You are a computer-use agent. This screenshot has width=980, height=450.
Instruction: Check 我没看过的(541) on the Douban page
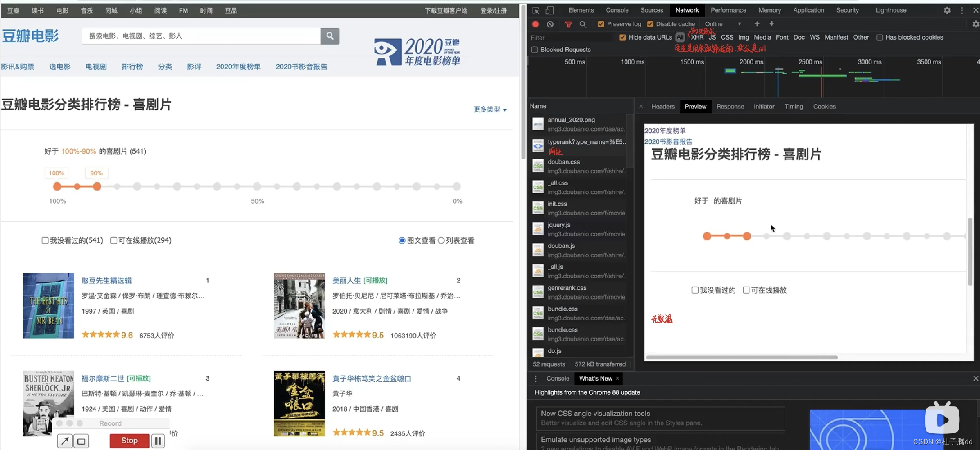tap(45, 241)
